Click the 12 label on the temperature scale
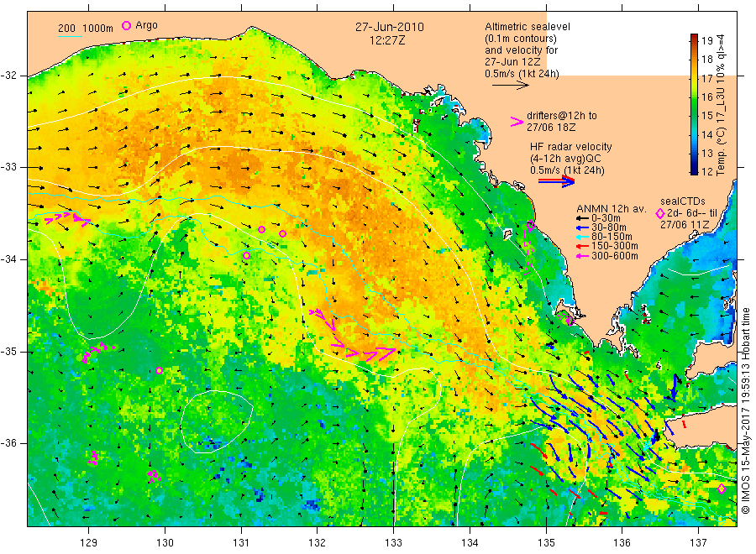The width and height of the screenshot is (756, 554). click(707, 171)
